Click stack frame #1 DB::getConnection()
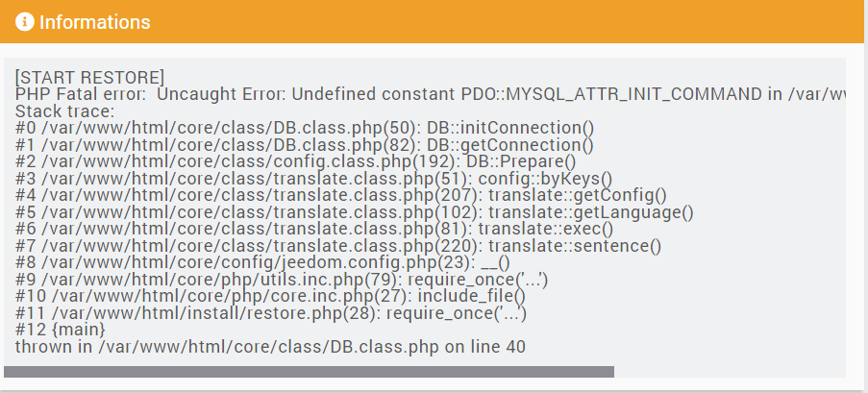 [305, 146]
